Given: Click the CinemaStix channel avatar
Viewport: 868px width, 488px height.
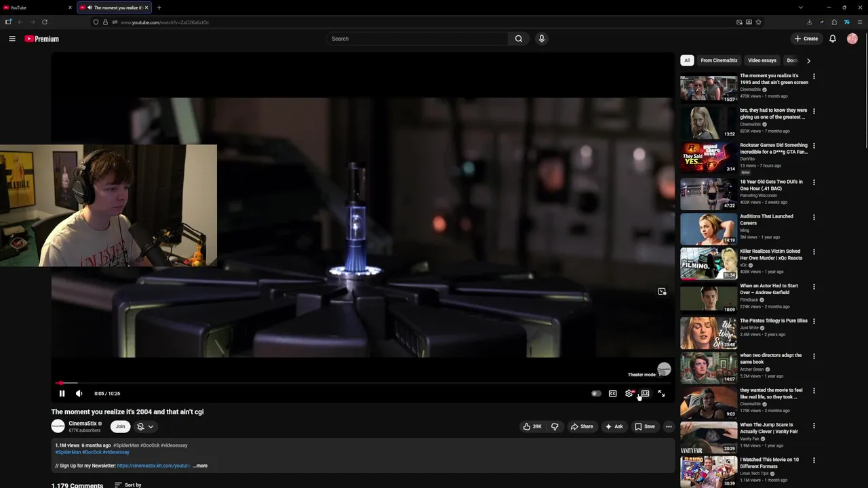Looking at the screenshot, I should coord(58,426).
